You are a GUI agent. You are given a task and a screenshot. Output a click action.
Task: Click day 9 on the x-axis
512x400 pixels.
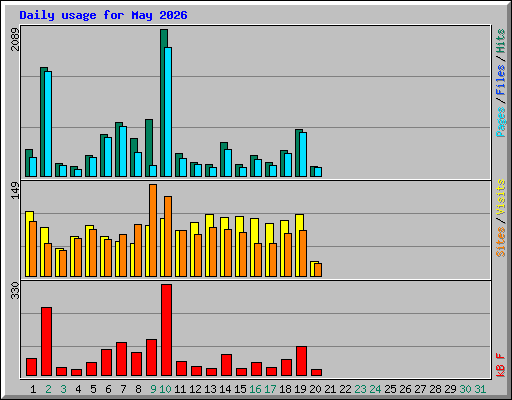(x=153, y=389)
